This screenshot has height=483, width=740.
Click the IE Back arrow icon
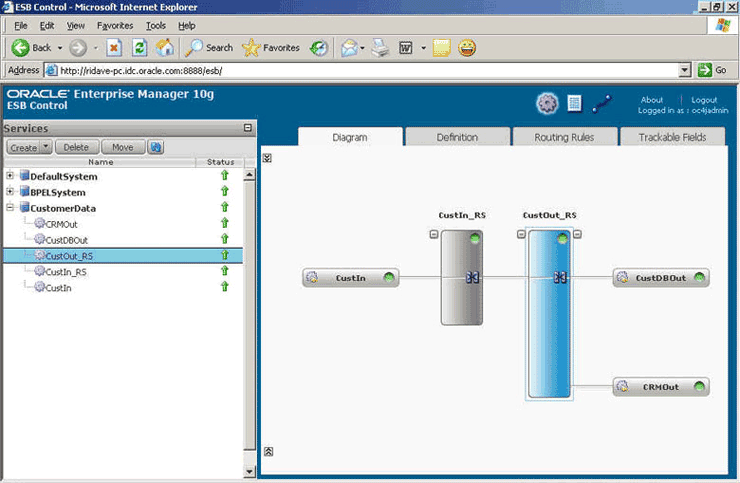(20, 48)
